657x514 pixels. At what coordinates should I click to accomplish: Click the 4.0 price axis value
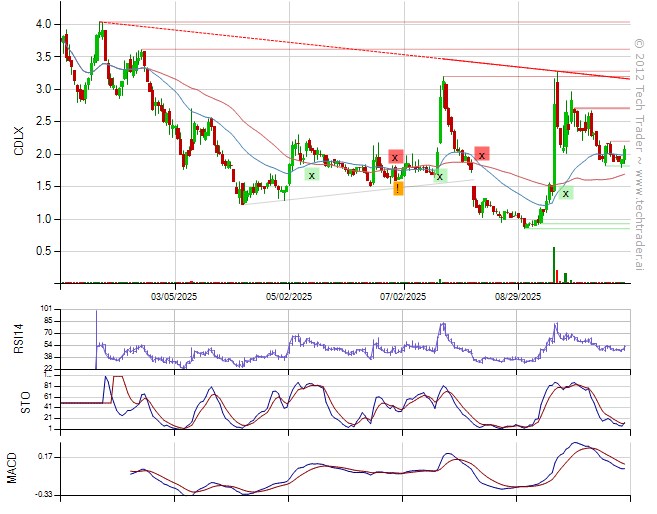(43, 24)
